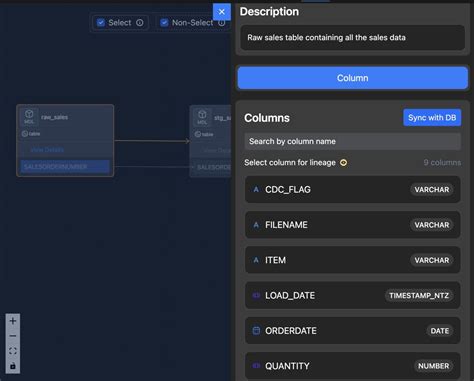Viewport: 474px width, 381px height.
Task: Click the 9 columns count label
Action: pyautogui.click(x=442, y=163)
